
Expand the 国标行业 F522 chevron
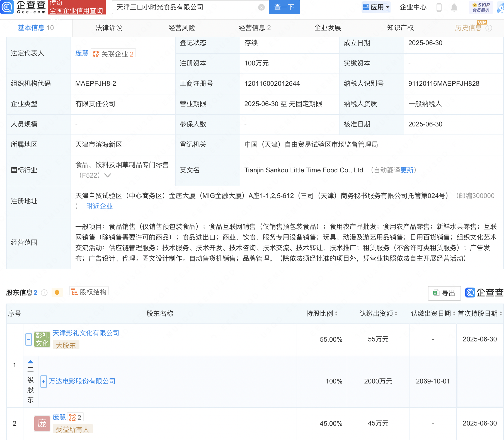[108, 175]
